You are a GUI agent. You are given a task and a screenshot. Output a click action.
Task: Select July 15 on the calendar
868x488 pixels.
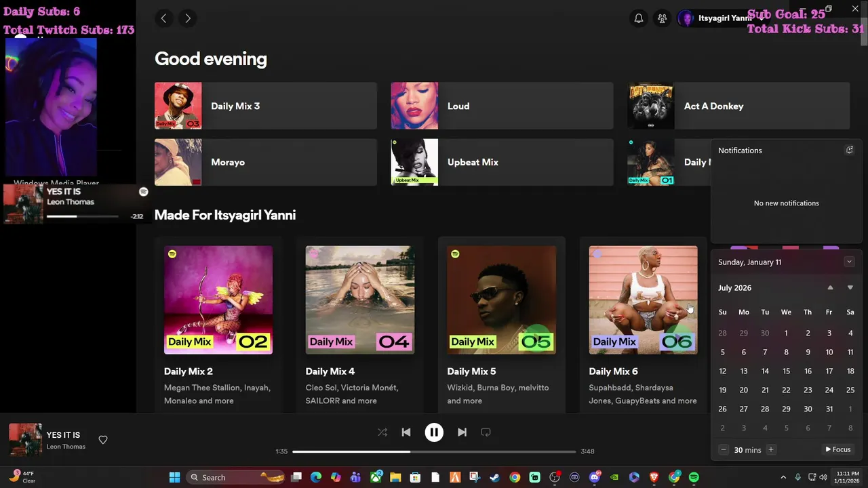pyautogui.click(x=786, y=371)
